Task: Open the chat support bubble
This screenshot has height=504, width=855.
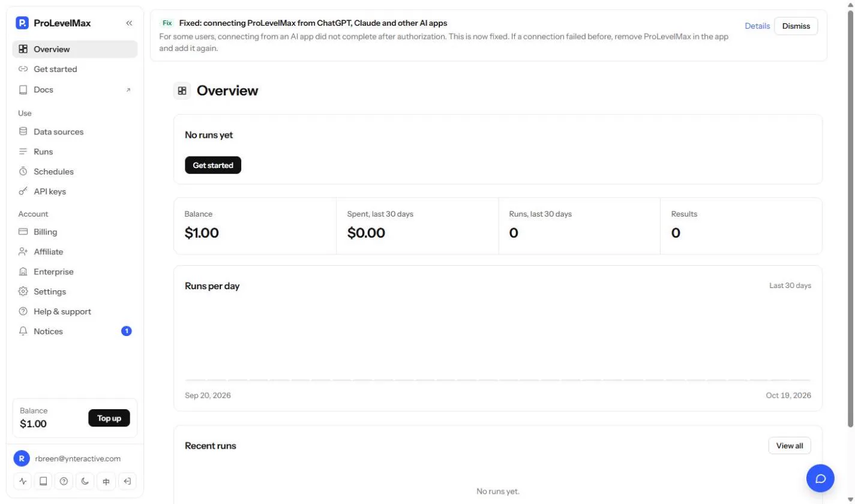Action: tap(821, 478)
